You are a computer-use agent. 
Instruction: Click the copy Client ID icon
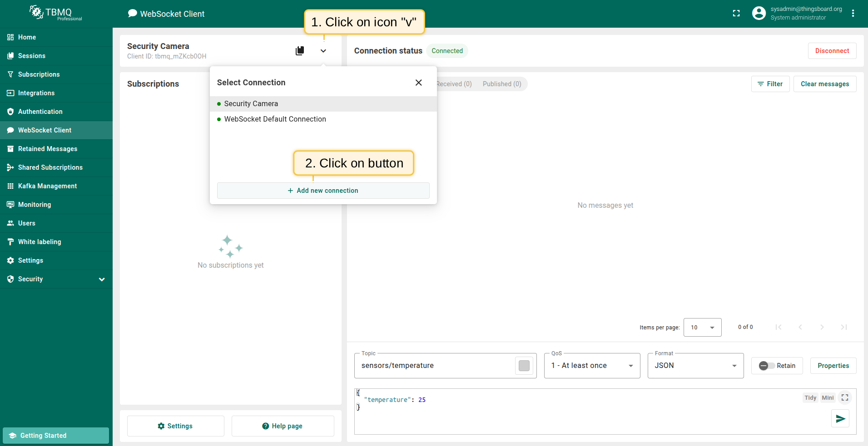click(300, 51)
